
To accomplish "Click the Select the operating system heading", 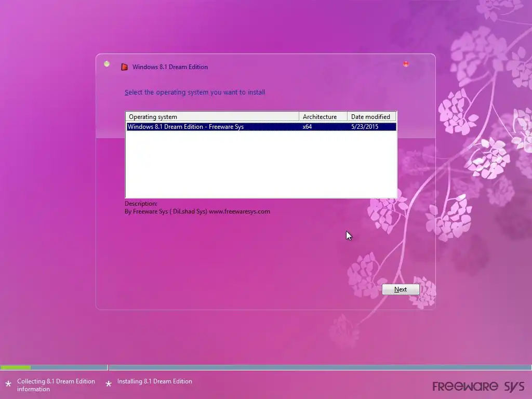I will (195, 92).
